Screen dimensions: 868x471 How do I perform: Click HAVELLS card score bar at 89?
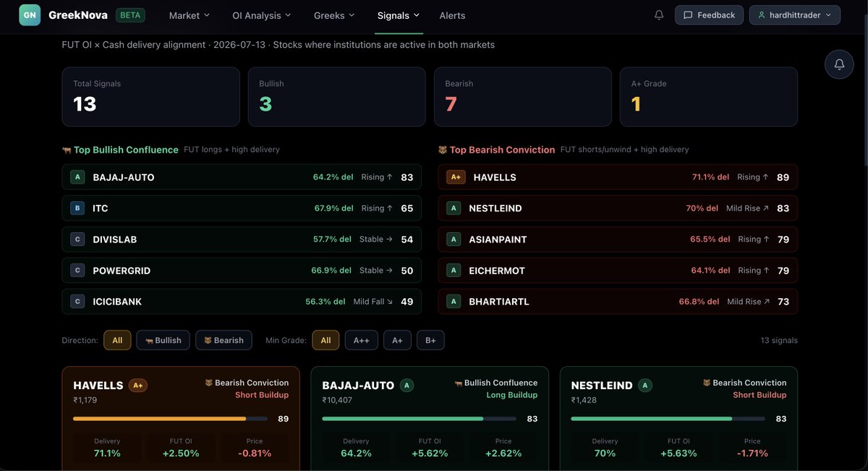click(x=170, y=418)
